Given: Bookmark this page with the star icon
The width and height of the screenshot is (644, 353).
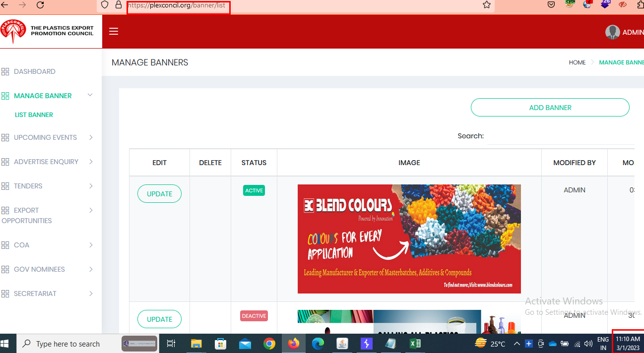Looking at the screenshot, I should pyautogui.click(x=486, y=5).
